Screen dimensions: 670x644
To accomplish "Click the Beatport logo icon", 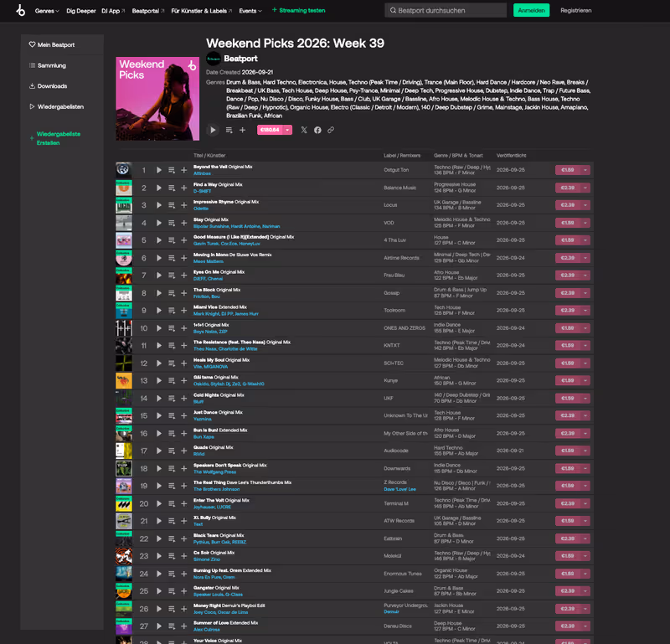I will point(20,10).
